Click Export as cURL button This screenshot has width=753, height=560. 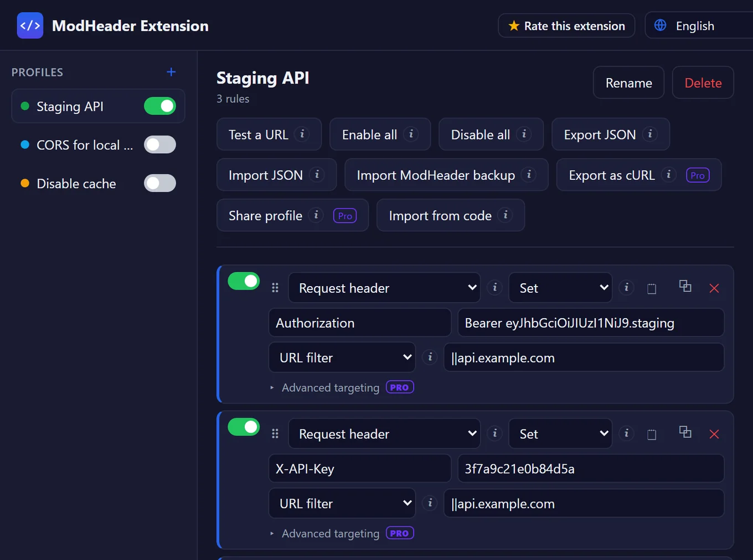click(639, 175)
